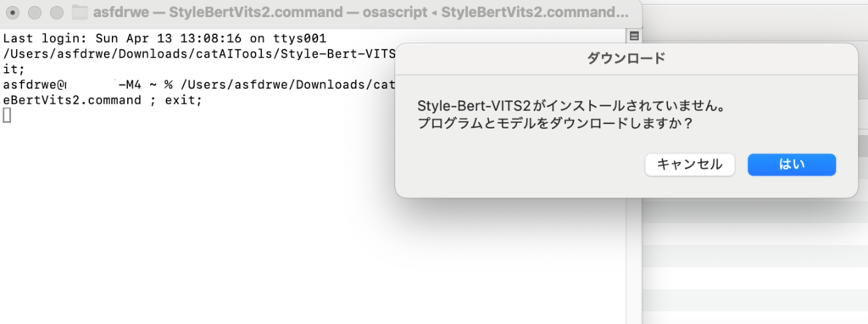The image size is (868, 324).
Task: Click the プログラムとモデルをダウンロードしますか question text
Action: 554,124
